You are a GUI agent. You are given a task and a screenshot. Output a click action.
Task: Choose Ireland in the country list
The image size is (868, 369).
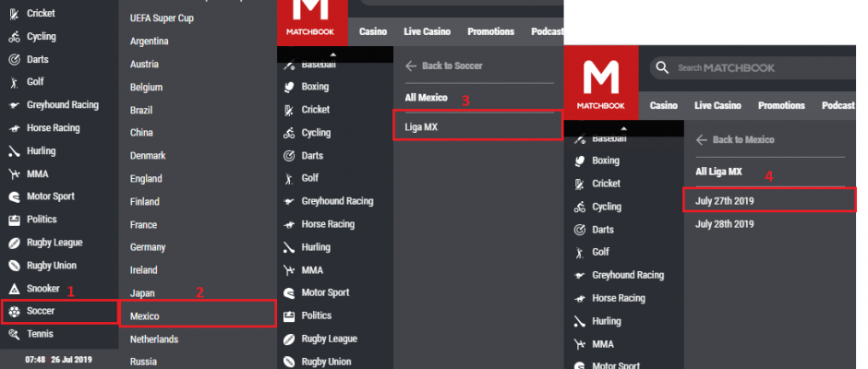pos(144,270)
